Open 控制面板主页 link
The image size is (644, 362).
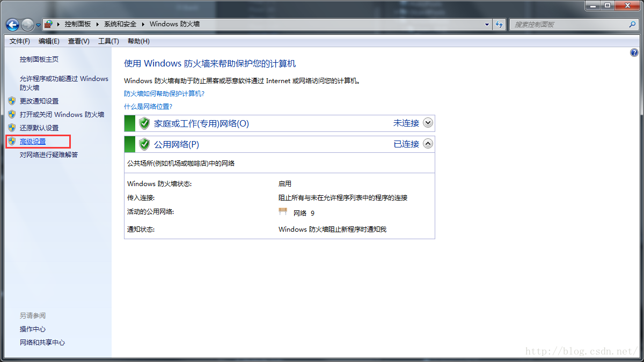(x=39, y=60)
